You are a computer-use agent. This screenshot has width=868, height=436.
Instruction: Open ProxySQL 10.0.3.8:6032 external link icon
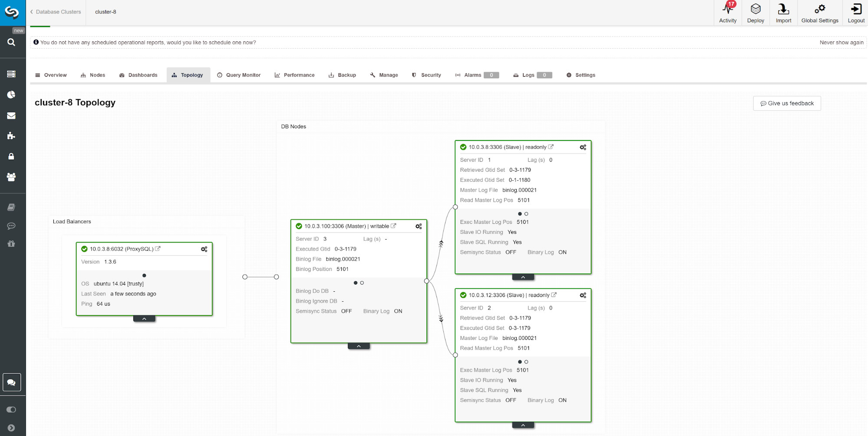tap(158, 249)
